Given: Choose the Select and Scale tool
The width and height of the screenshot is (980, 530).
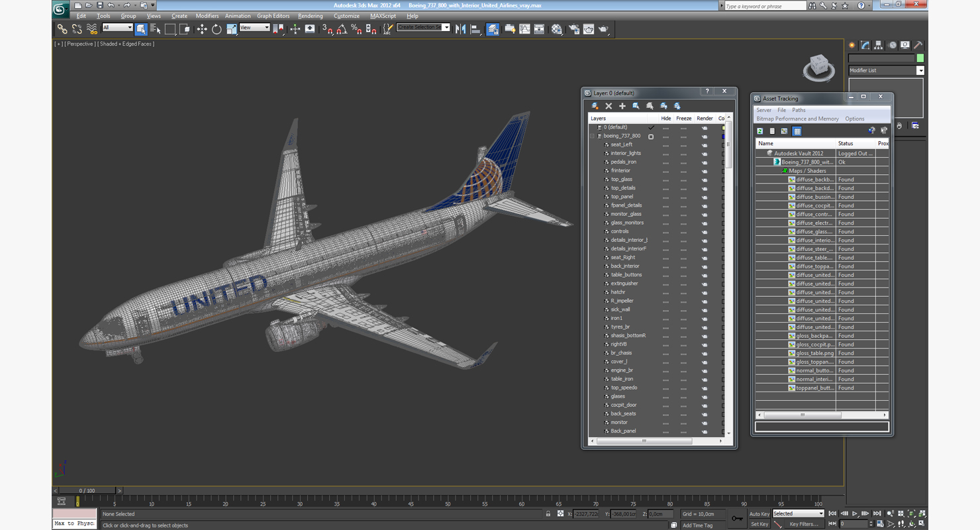Looking at the screenshot, I should coord(231,28).
